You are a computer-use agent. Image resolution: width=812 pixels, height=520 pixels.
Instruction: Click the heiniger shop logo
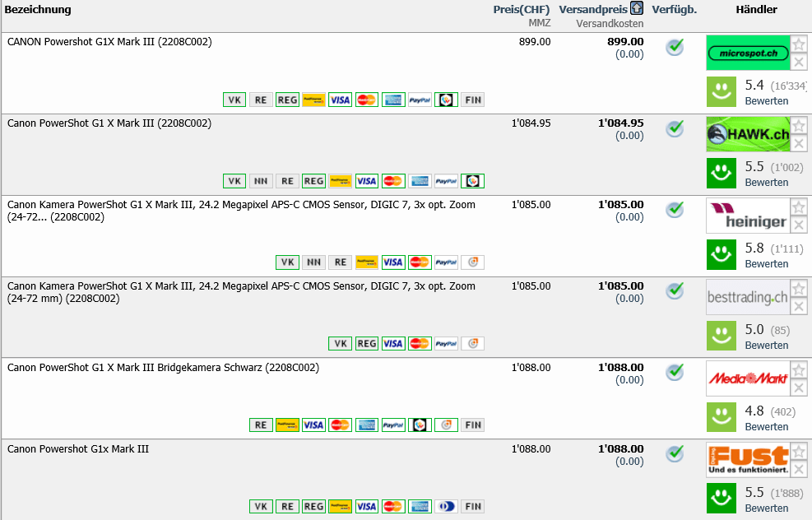click(747, 216)
